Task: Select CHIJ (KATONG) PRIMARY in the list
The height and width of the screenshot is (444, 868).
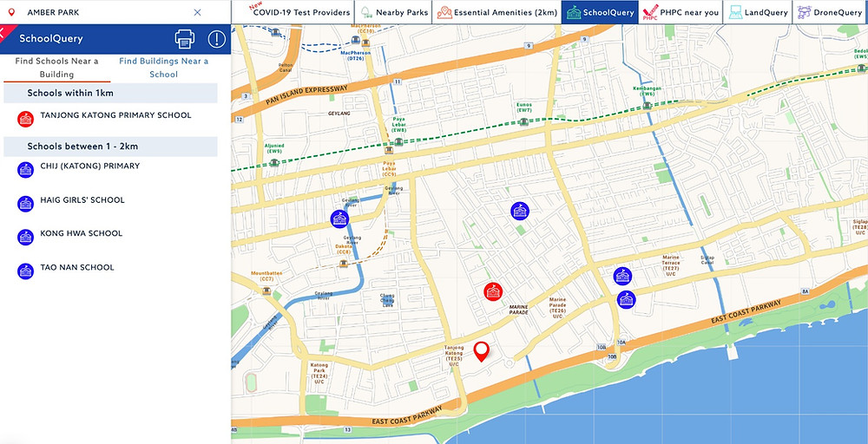Action: tap(90, 166)
